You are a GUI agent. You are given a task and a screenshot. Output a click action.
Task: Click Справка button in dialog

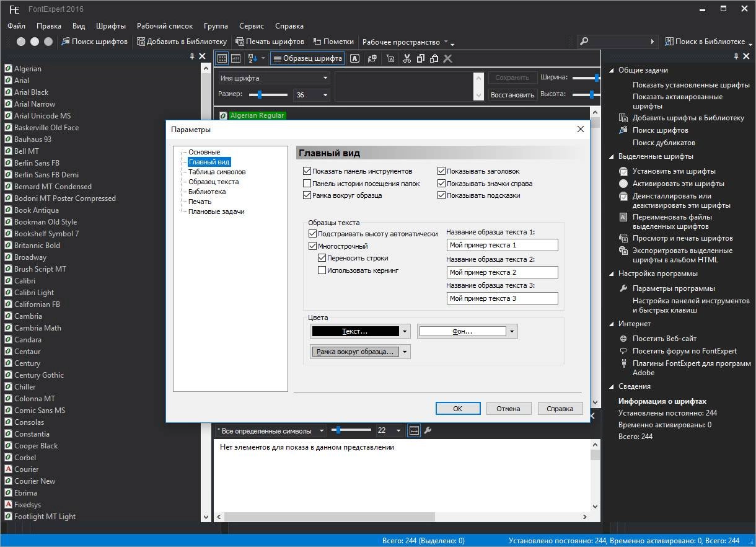(x=560, y=408)
